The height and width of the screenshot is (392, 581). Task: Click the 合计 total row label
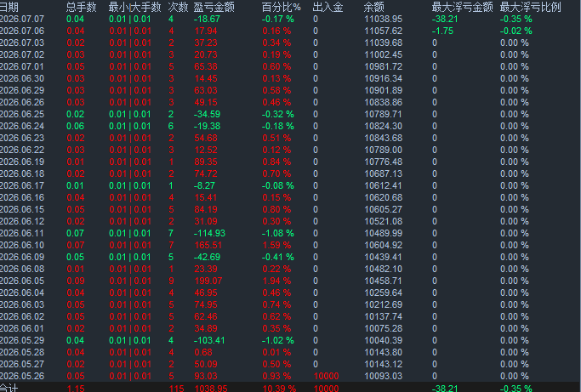[9, 388]
